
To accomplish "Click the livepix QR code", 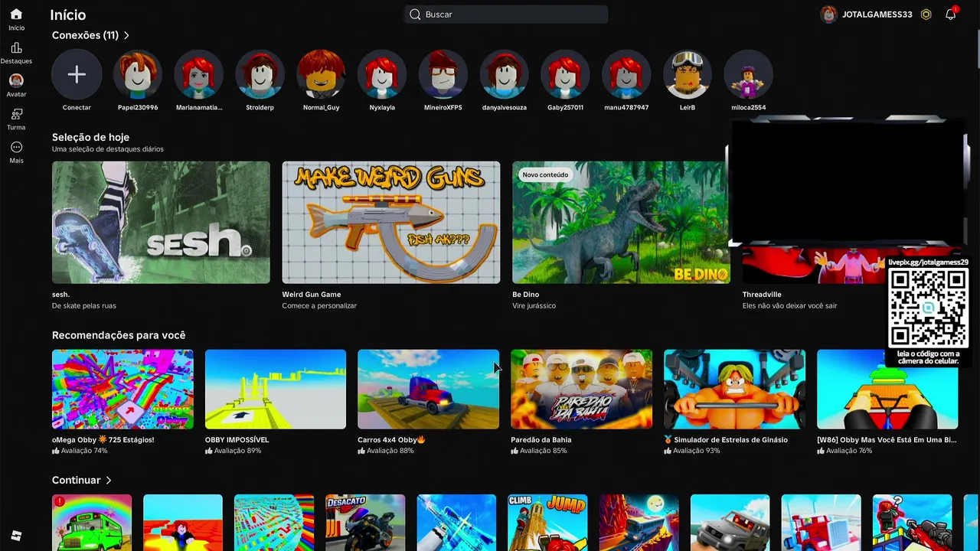I will coord(928,308).
